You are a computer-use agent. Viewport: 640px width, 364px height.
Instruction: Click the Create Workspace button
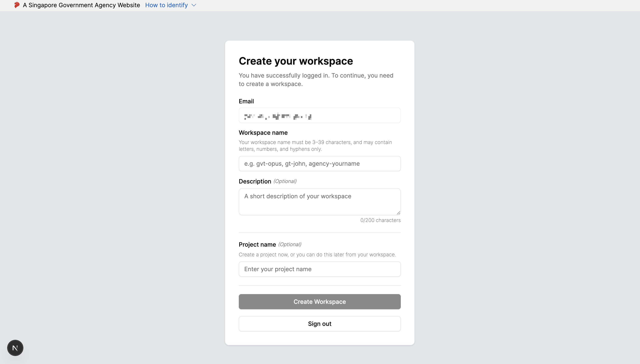(x=320, y=301)
